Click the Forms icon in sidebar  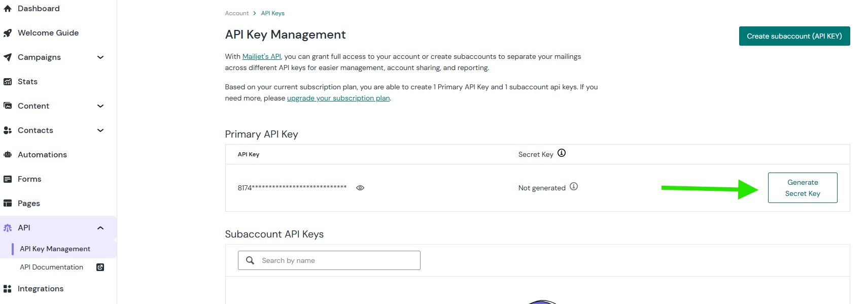coord(8,179)
